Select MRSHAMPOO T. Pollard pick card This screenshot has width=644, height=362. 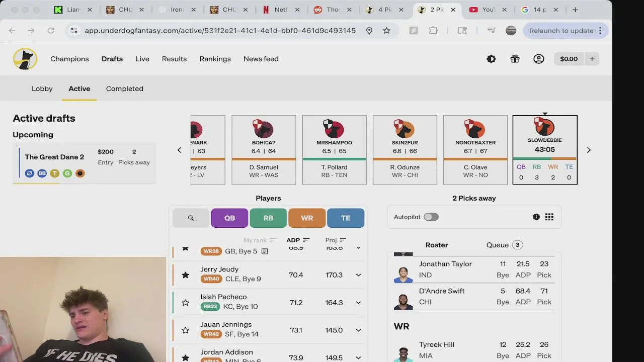coord(334,150)
